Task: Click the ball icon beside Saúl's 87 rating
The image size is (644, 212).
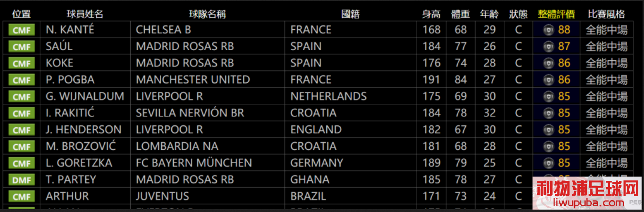Action: point(548,47)
